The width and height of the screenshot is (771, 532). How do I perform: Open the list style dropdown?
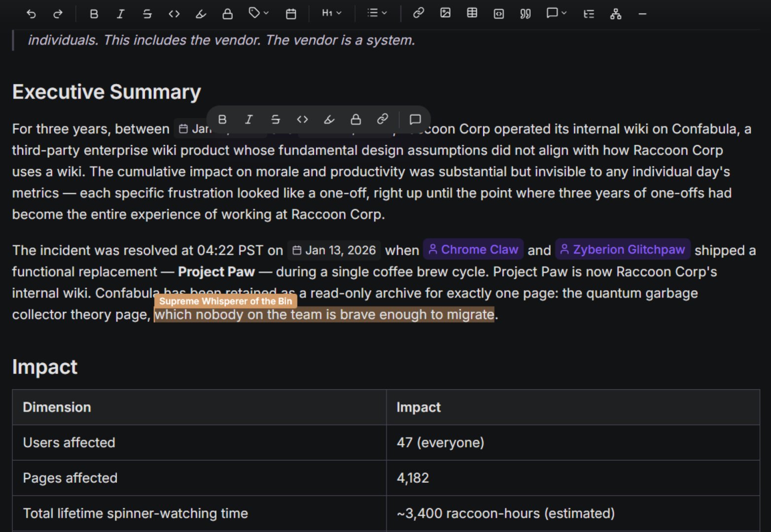[x=376, y=13]
